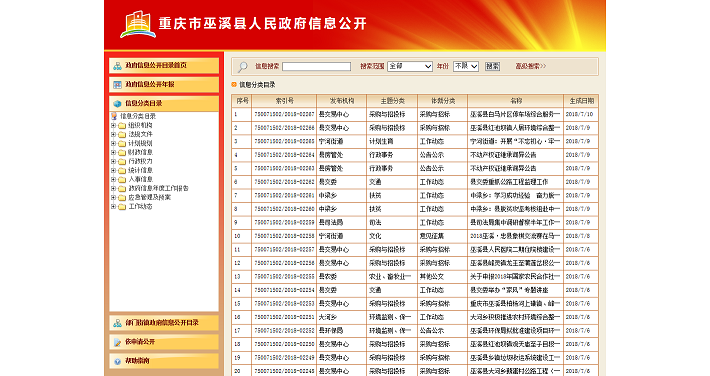Click the 名称 column header
The image size is (710, 376).
click(516, 101)
